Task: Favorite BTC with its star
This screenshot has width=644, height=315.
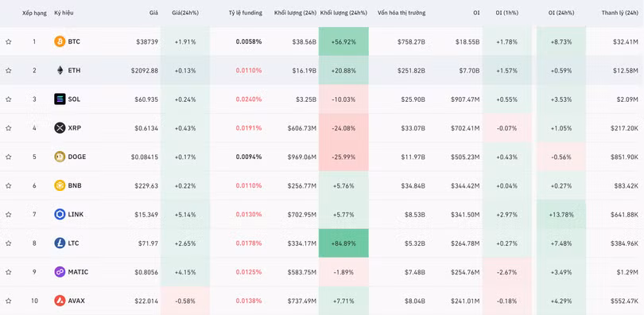Action: (9, 41)
